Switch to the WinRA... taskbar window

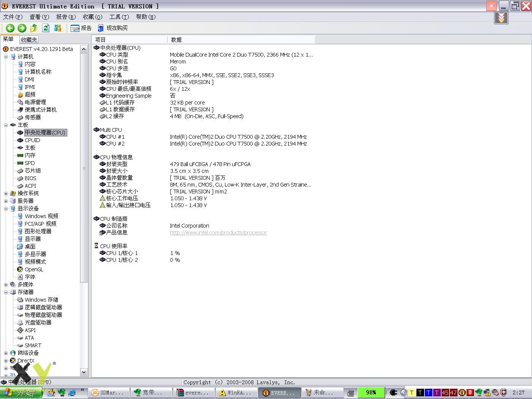(x=237, y=393)
